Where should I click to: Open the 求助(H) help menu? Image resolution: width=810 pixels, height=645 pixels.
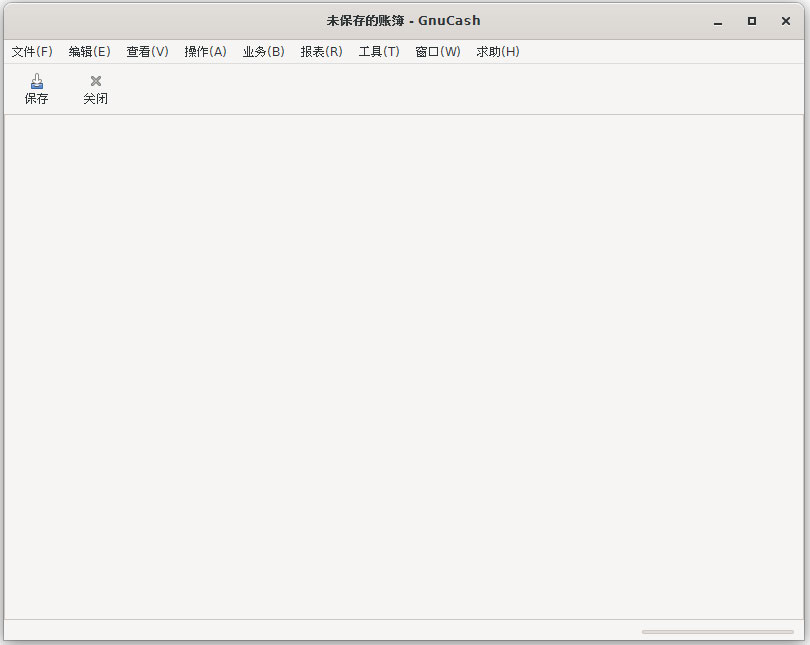click(x=497, y=52)
